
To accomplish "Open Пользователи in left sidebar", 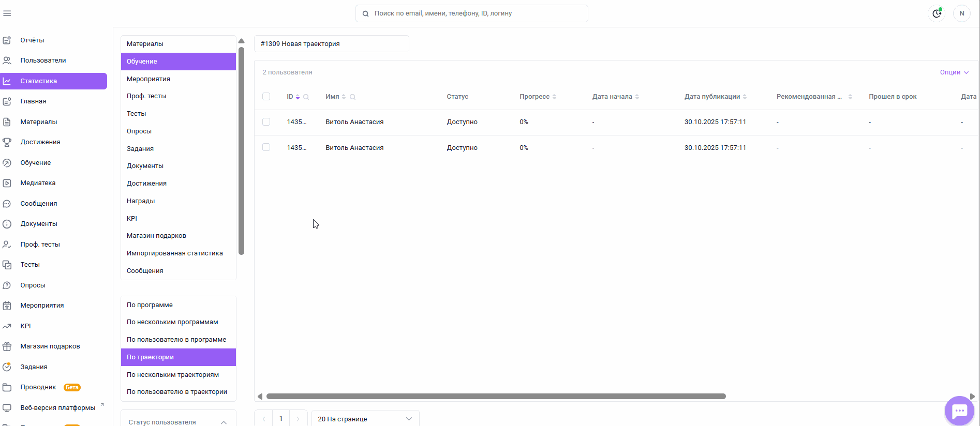I will pos(43,60).
